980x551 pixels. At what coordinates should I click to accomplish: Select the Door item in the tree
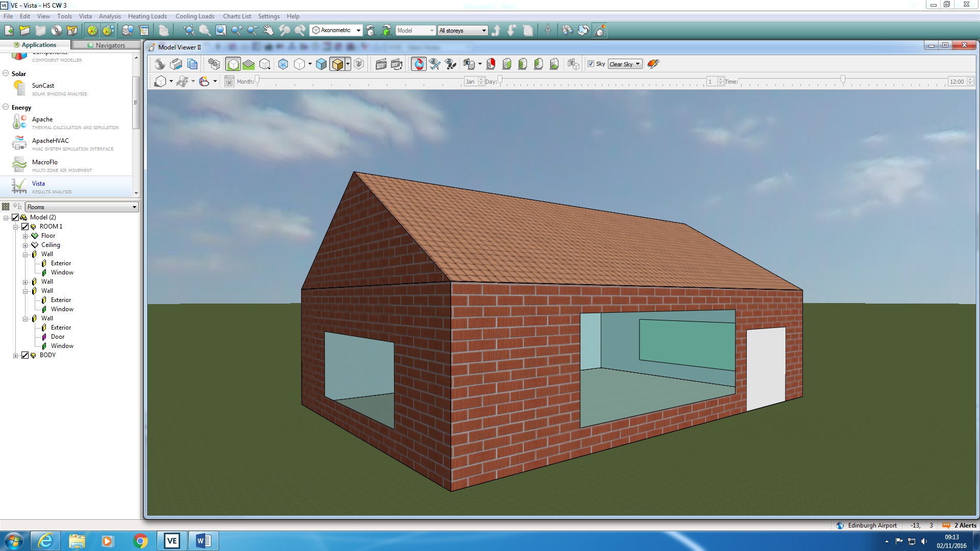coord(58,337)
